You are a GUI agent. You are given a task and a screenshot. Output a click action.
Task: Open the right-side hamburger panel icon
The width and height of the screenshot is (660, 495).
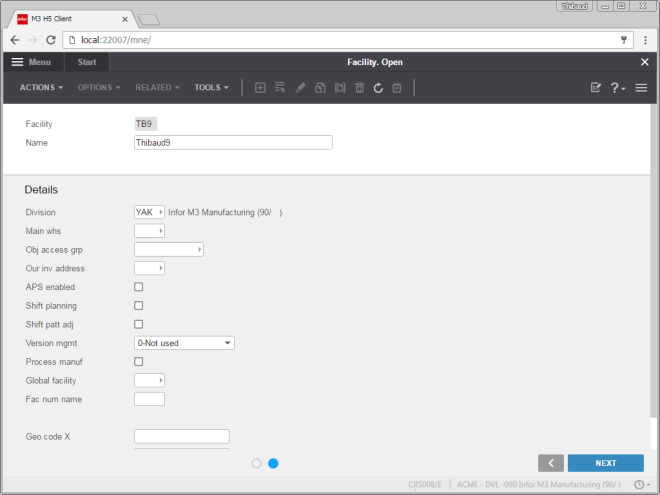641,88
